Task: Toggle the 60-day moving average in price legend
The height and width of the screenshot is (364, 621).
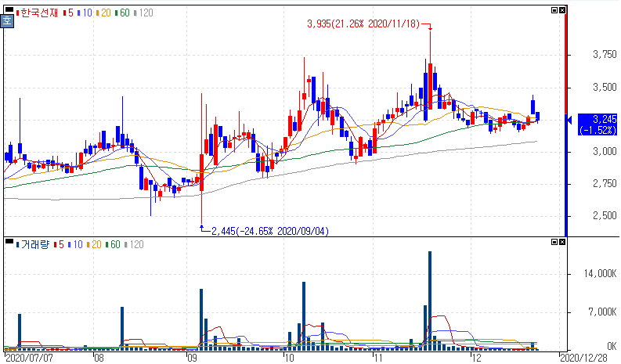Action: [122, 13]
